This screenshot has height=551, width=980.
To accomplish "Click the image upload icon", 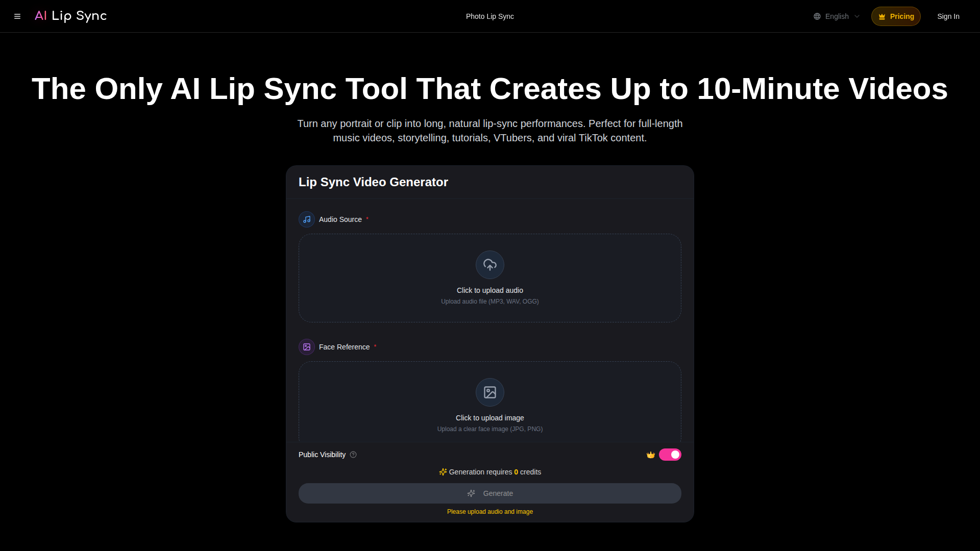I will [490, 392].
